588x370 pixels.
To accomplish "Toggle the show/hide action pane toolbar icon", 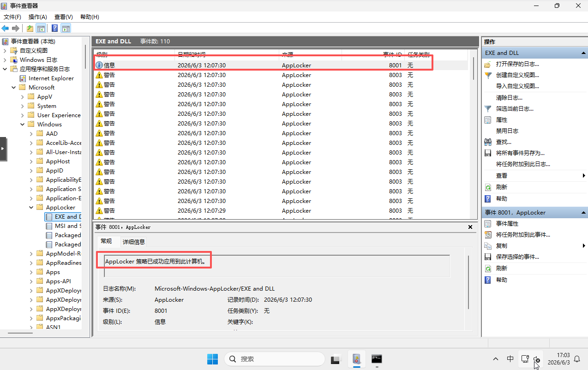I will pos(66,28).
